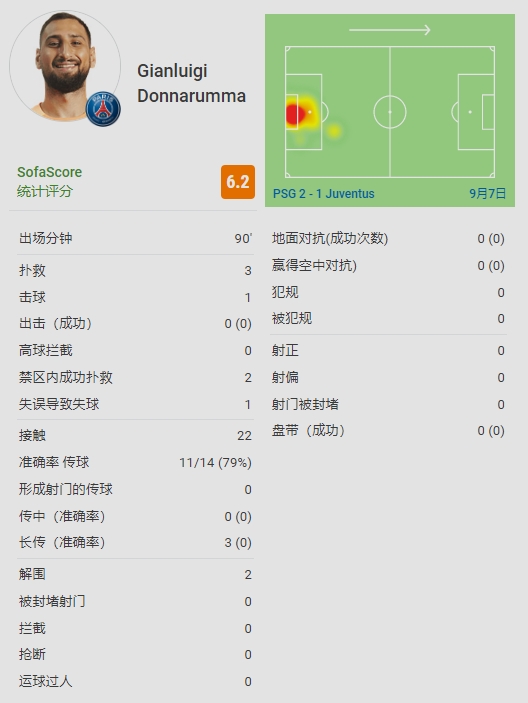Click the center circle on pitch map
528x703 pixels.
390,112
